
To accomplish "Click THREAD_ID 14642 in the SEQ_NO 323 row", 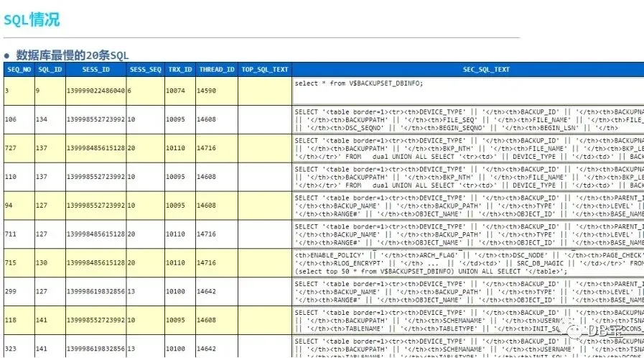I will coord(217,346).
